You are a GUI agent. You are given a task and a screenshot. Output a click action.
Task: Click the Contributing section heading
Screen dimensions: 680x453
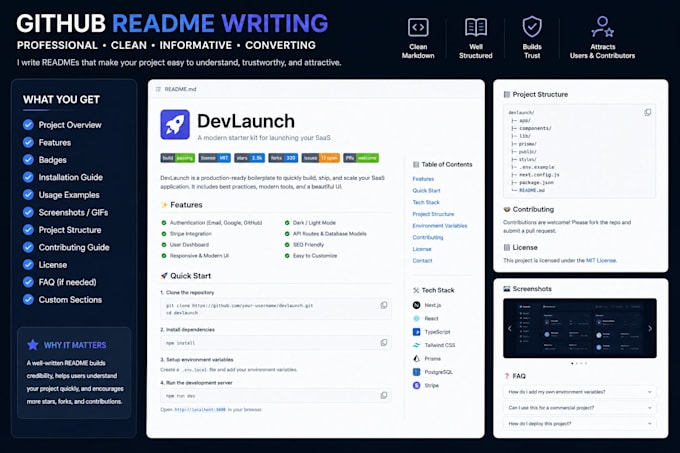[533, 209]
